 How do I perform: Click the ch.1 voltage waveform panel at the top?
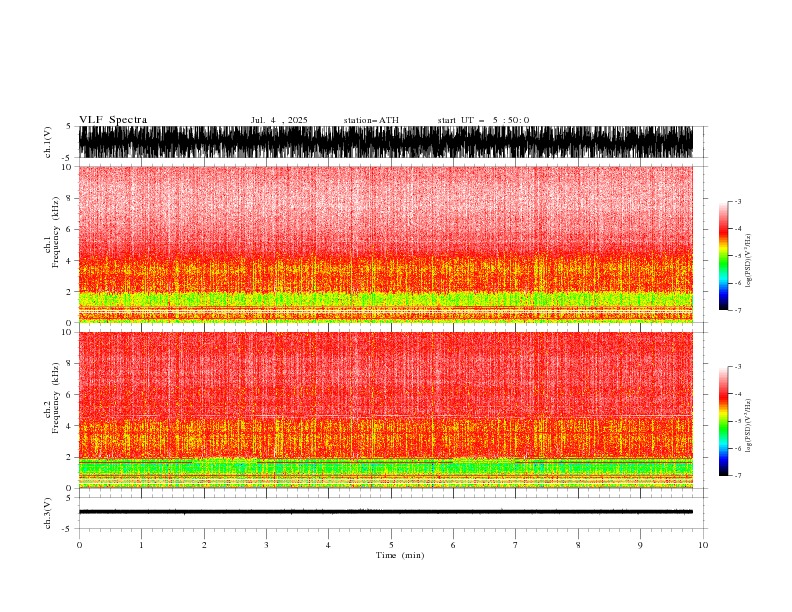(x=386, y=142)
